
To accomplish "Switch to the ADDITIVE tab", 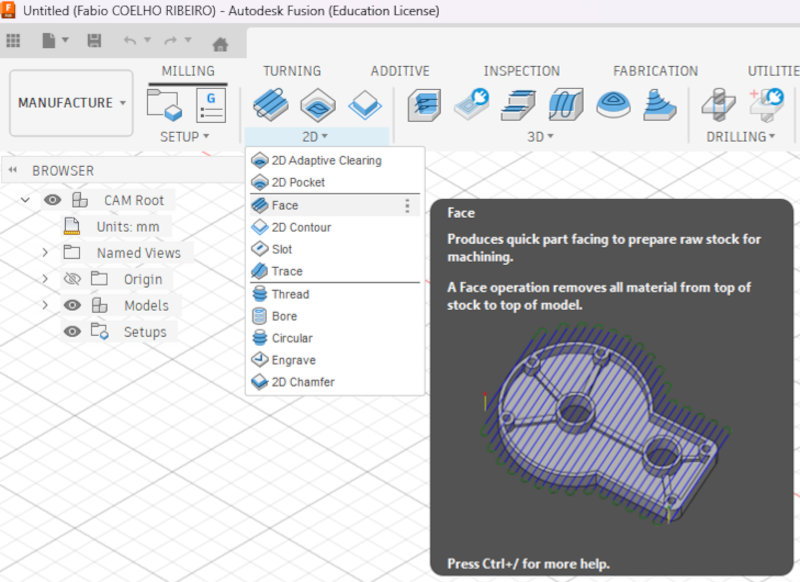I will click(x=400, y=71).
